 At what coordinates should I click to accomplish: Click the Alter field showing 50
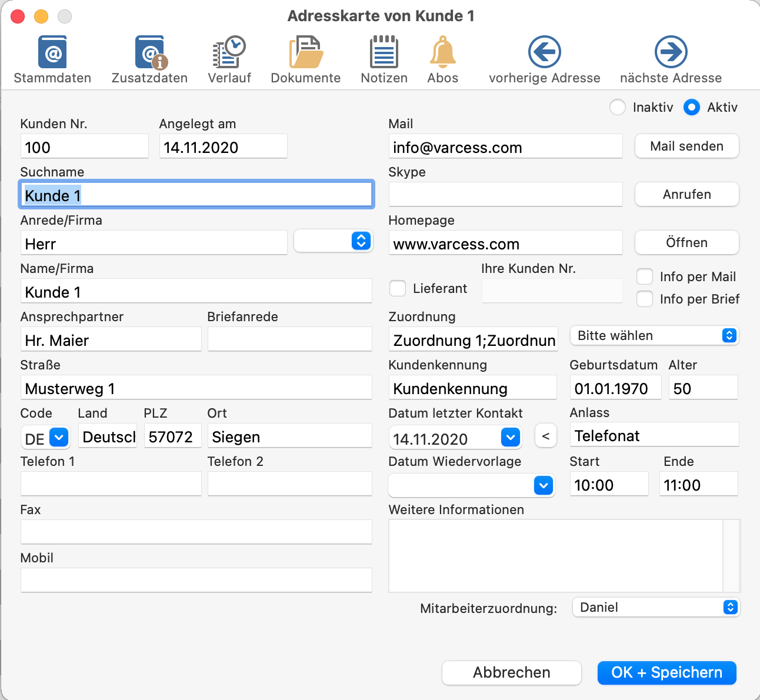704,387
